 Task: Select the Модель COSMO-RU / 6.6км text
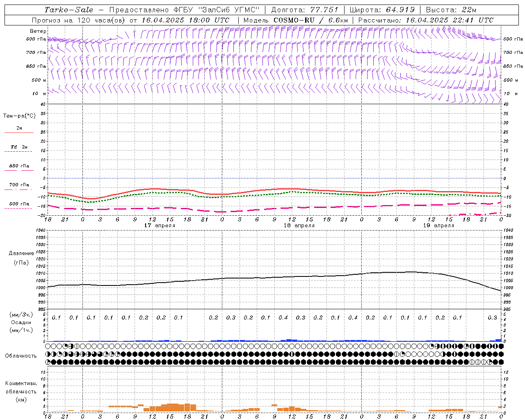coord(295,20)
